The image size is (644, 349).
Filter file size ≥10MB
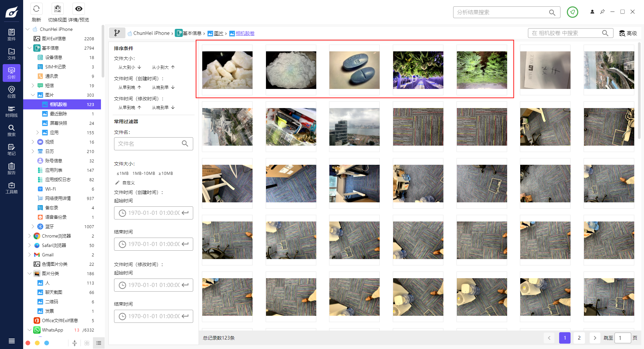coord(166,173)
